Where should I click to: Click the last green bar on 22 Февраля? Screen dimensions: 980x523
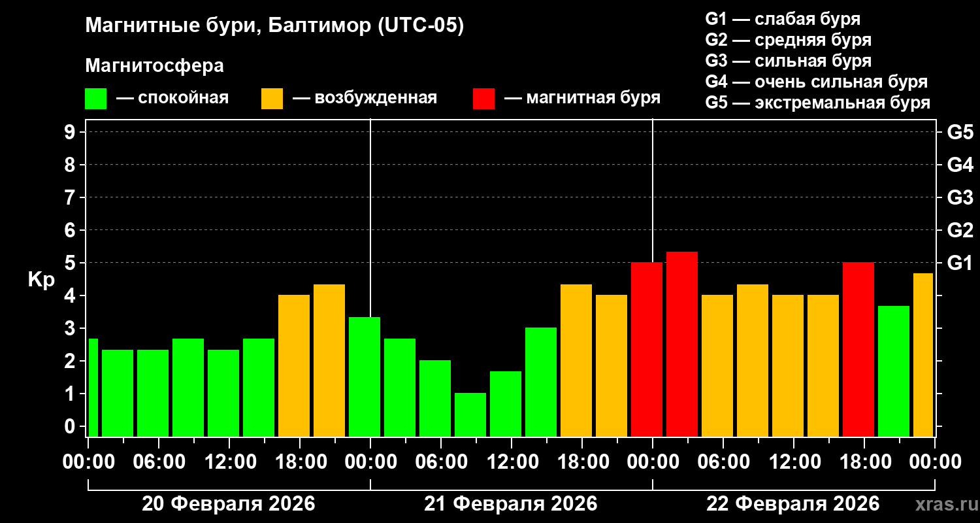[x=894, y=371]
